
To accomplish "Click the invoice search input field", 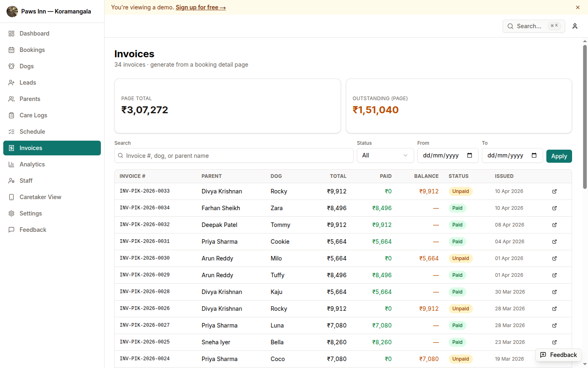I will coord(234,155).
